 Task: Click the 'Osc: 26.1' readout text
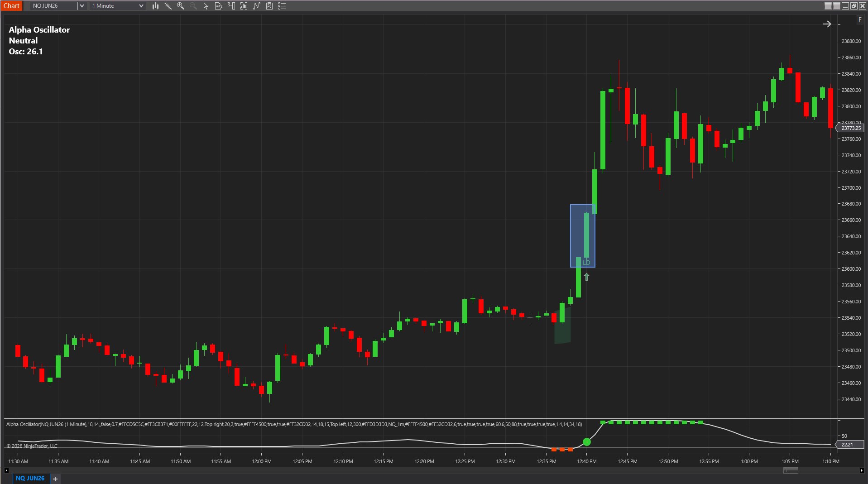[26, 52]
